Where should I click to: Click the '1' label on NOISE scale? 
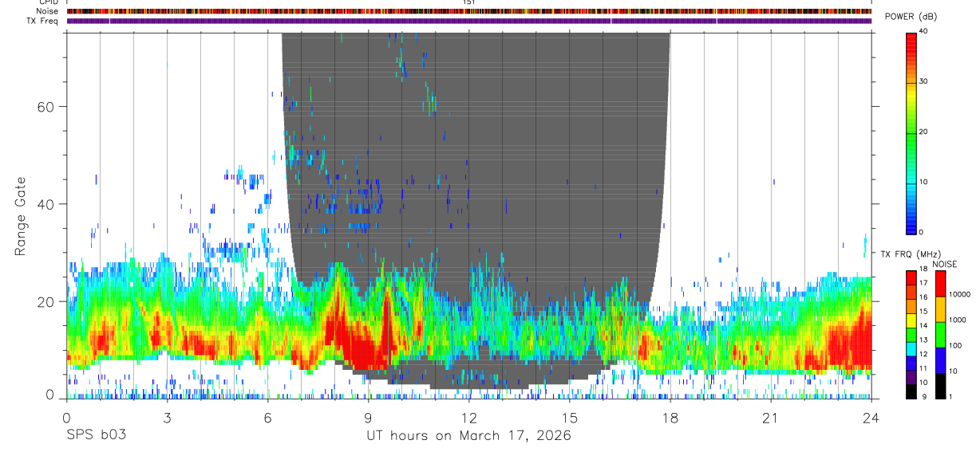pos(950,396)
